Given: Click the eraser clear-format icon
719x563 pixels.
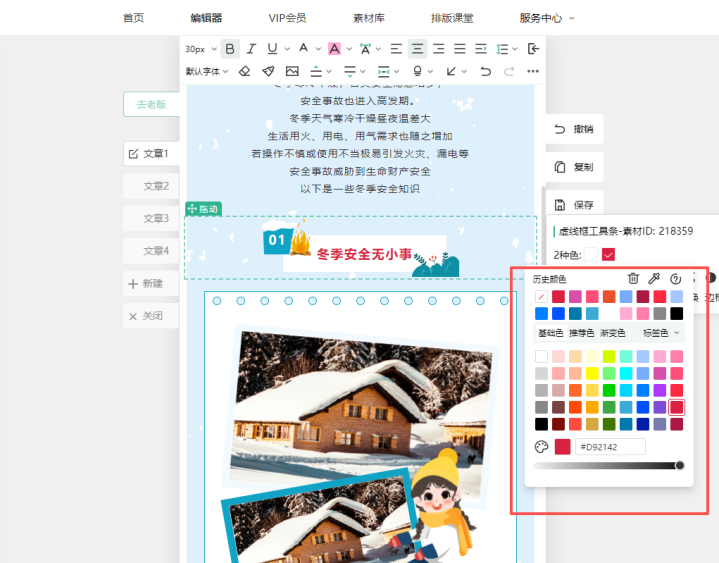Looking at the screenshot, I should coord(245,71).
